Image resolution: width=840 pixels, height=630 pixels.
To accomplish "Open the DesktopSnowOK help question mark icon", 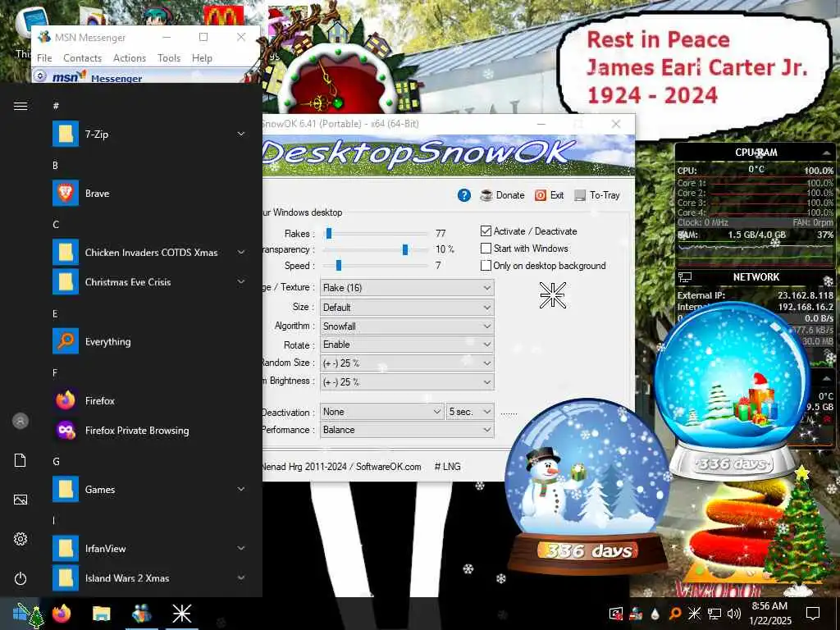I will coord(464,195).
